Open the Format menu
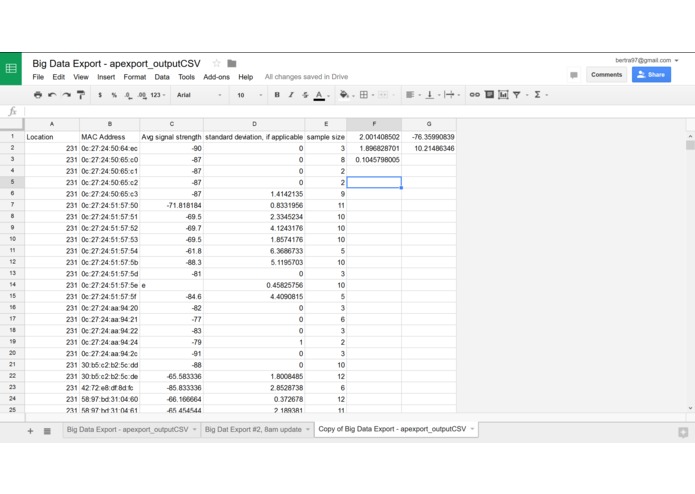Viewport: 695px width, 494px height. pos(135,77)
